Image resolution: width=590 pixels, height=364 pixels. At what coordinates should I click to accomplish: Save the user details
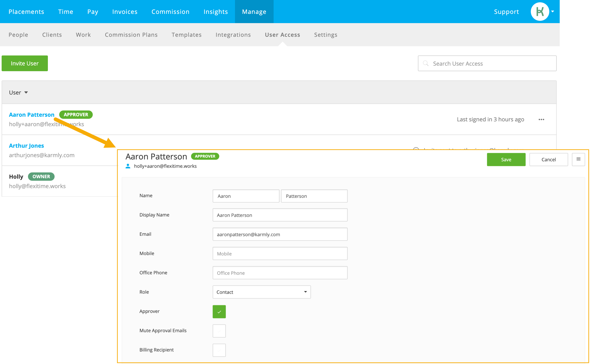[506, 159]
